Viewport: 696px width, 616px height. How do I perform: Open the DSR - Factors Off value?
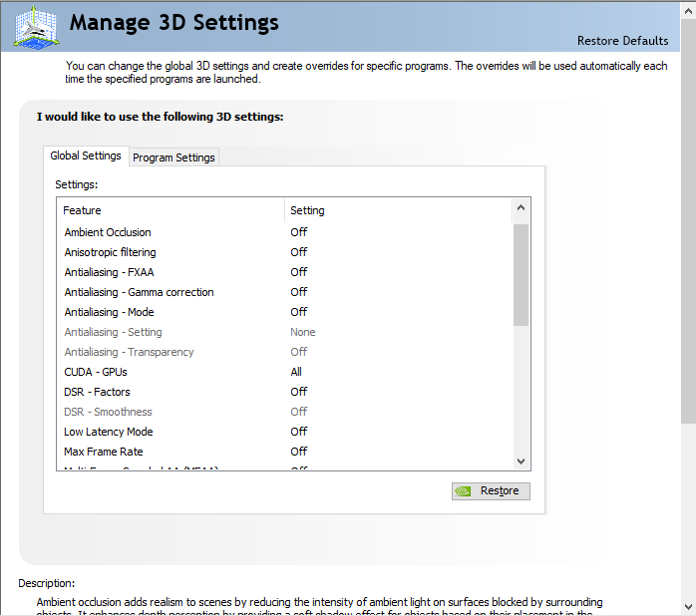coord(299,392)
